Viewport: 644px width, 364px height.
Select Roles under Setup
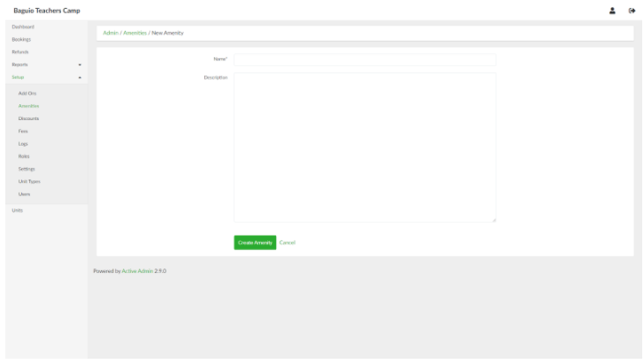(25, 155)
